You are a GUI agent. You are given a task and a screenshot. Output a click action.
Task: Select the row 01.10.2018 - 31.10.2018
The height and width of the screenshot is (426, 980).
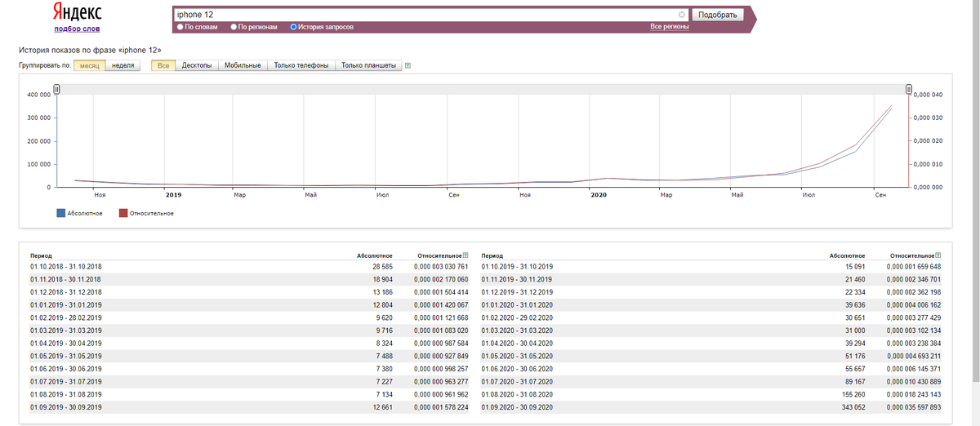(249, 266)
